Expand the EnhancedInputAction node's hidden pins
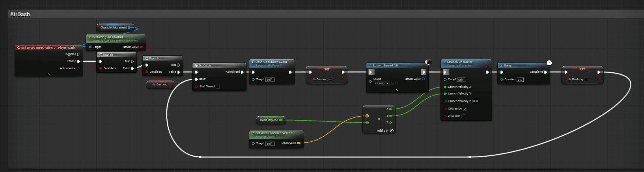Viewport: 644px width, 172px height. (49, 74)
